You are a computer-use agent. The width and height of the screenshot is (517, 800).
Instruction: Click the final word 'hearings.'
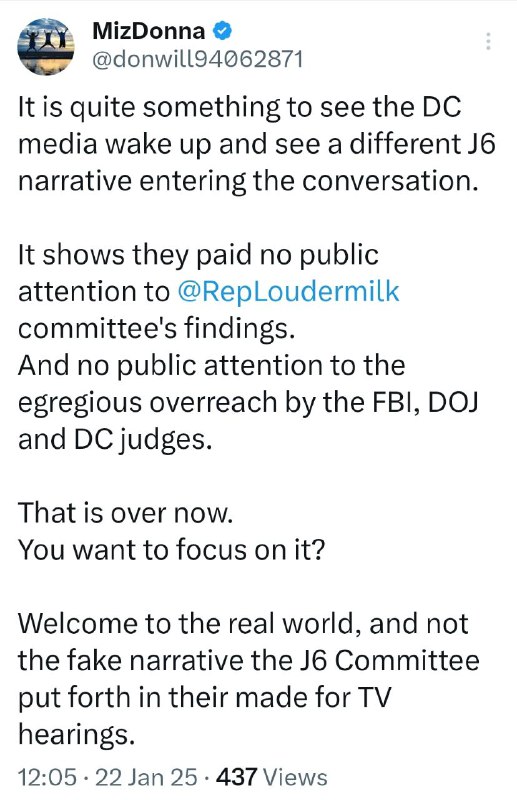tap(77, 735)
